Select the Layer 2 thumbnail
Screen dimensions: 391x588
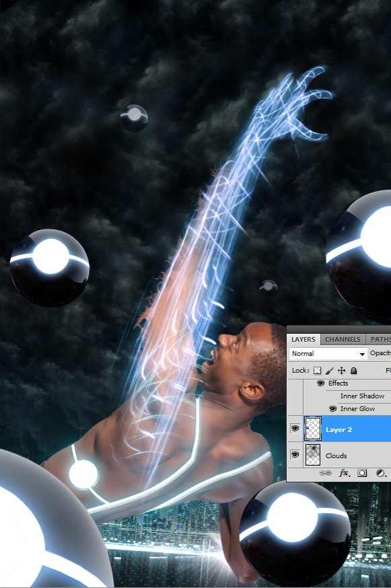click(313, 429)
